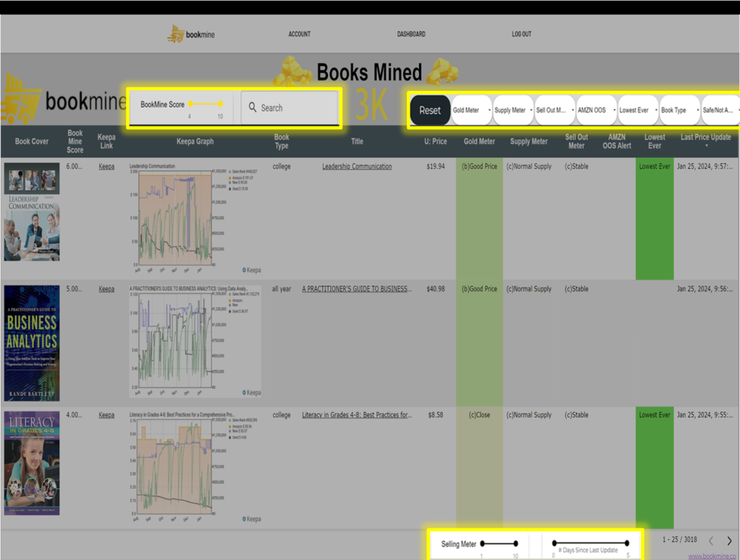
Task: Open the Book Type filter dropdown
Action: pos(679,111)
